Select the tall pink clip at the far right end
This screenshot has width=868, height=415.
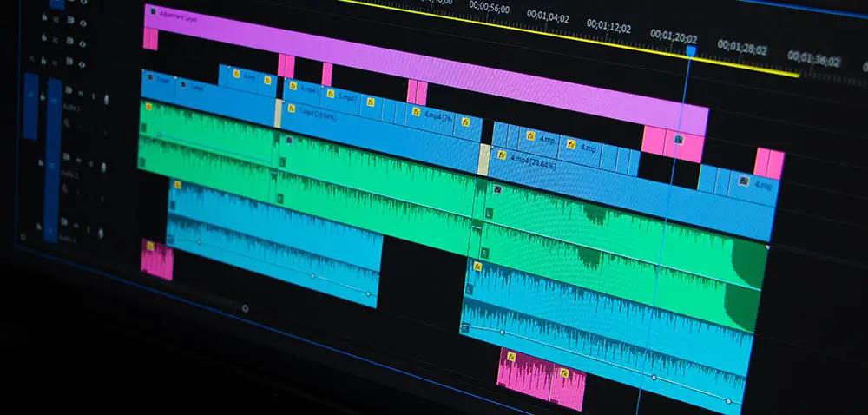[769, 164]
